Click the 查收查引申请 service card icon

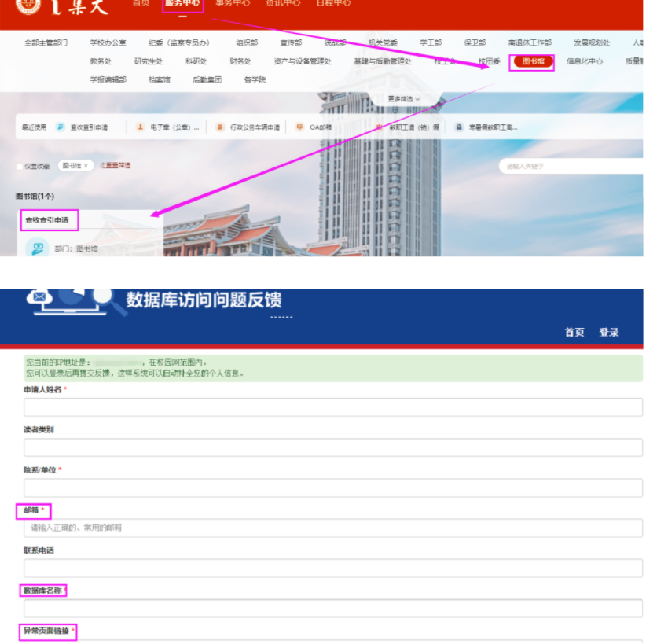(37, 248)
